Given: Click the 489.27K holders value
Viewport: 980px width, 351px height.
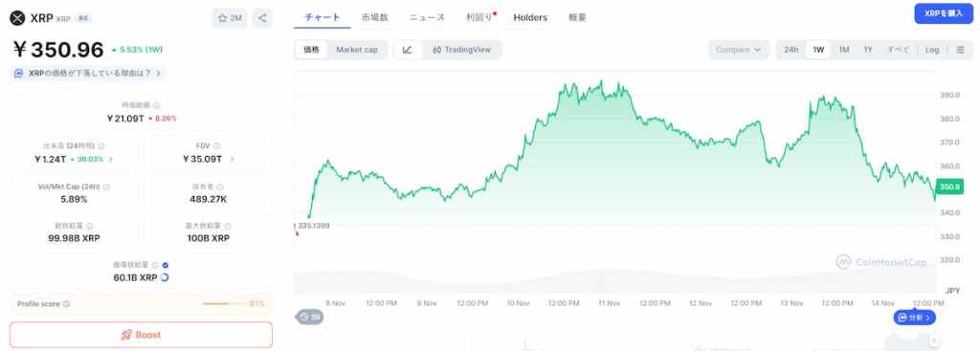Looking at the screenshot, I should (208, 199).
